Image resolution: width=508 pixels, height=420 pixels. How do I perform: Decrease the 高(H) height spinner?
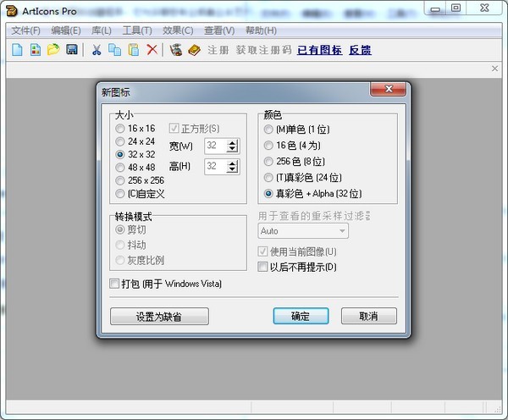tap(232, 169)
